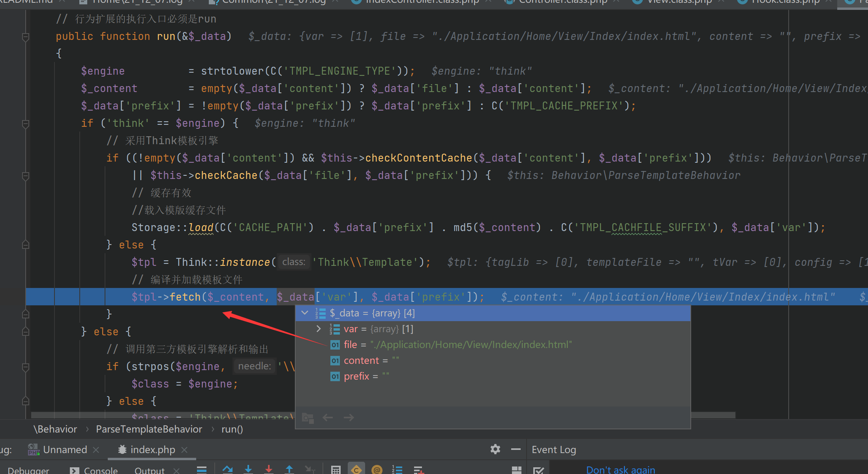Fold gutter marker on checkCache line
The image size is (868, 474).
[26, 176]
